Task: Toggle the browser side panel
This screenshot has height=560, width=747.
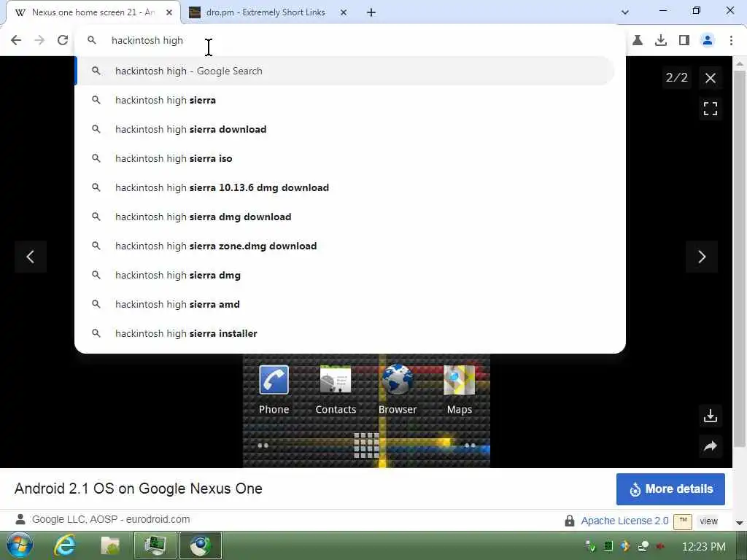Action: [684, 41]
